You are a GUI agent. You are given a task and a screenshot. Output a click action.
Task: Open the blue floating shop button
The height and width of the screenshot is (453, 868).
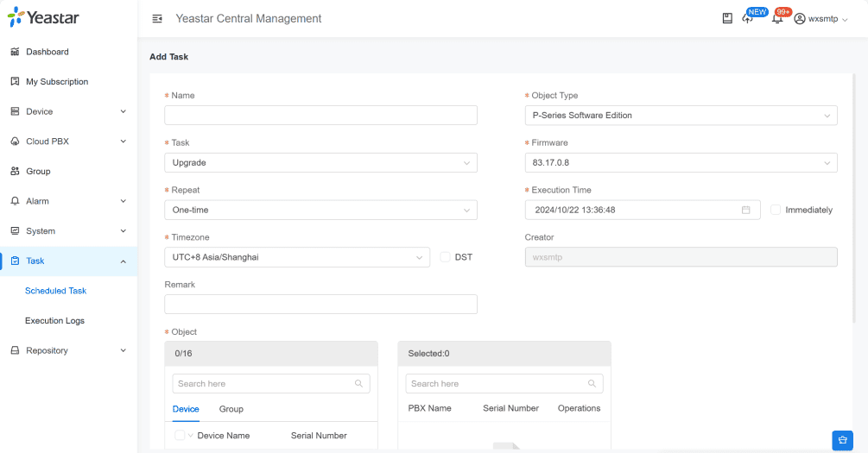843,440
